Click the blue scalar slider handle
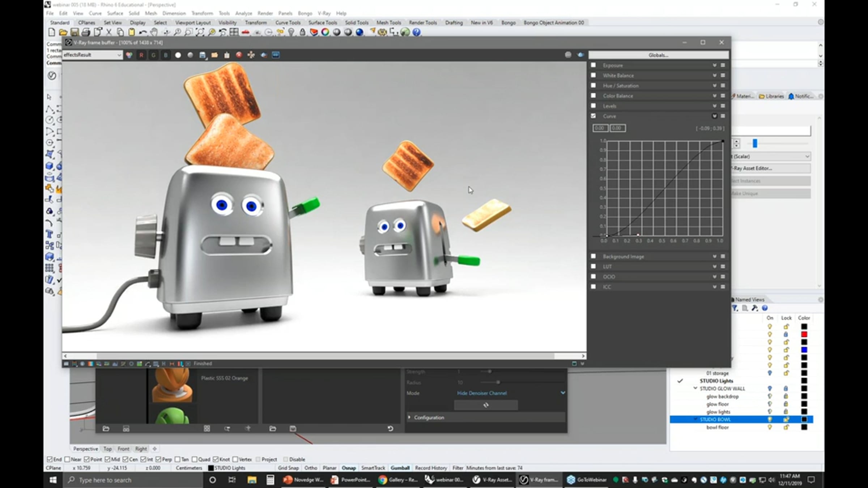 pos(755,144)
